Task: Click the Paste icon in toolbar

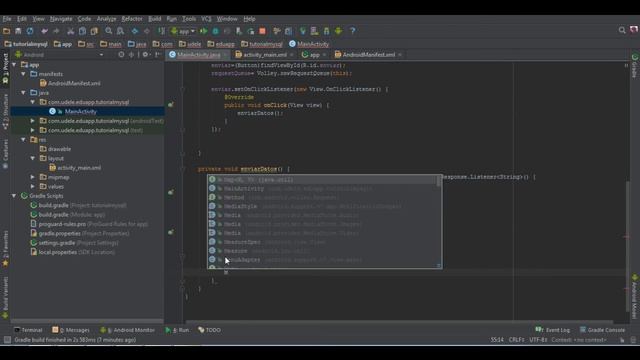Action: [94, 31]
